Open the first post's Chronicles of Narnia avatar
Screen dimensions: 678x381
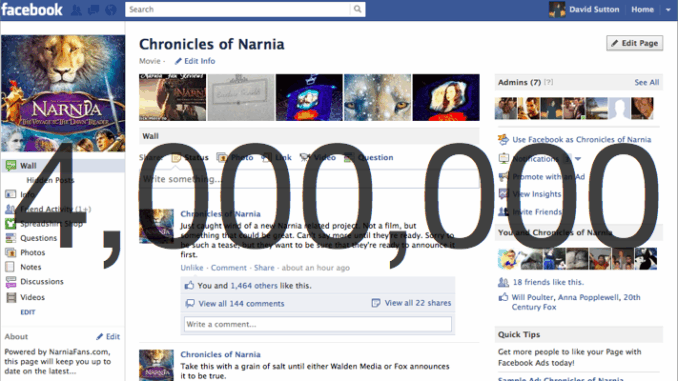(x=157, y=226)
